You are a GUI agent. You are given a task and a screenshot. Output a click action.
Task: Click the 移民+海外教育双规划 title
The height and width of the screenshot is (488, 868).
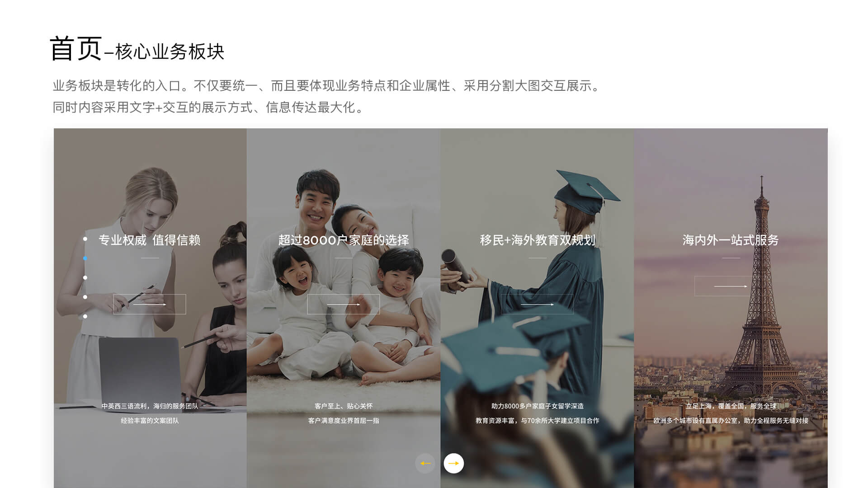point(537,240)
